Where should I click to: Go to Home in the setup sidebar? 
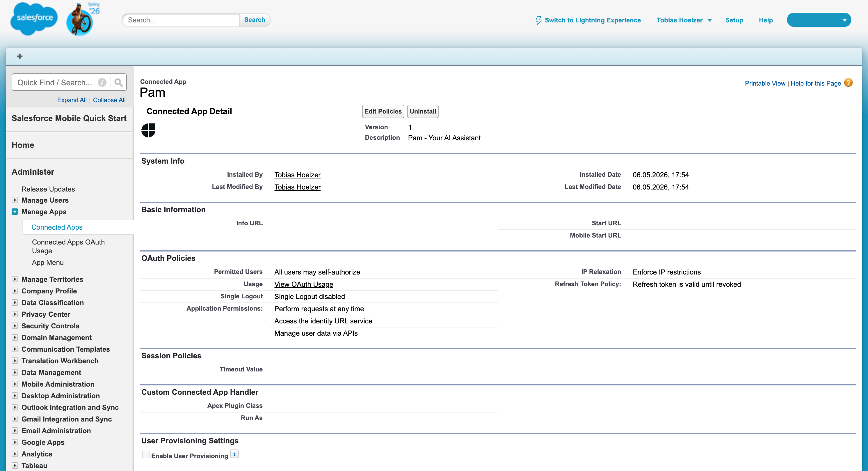(x=23, y=145)
